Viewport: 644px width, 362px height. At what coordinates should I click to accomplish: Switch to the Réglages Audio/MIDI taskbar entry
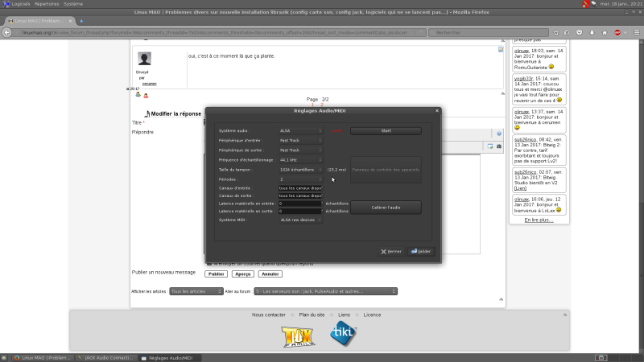click(x=169, y=358)
